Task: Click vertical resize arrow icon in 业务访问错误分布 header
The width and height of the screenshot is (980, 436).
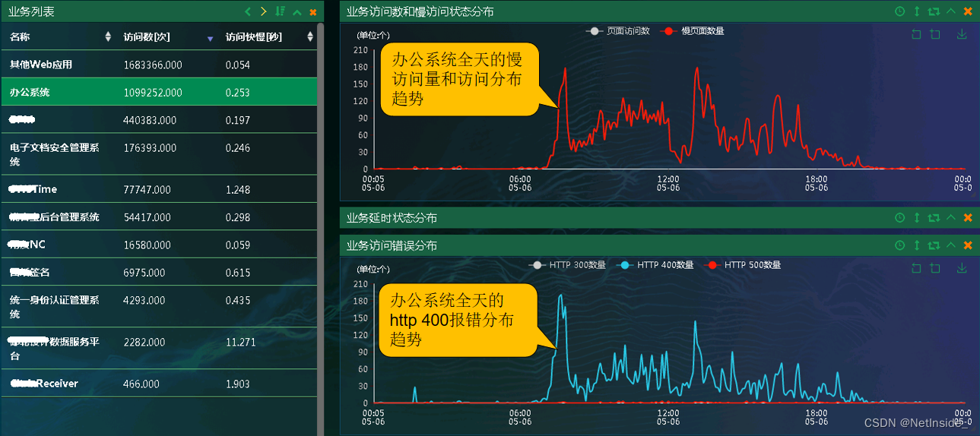Action: [917, 245]
